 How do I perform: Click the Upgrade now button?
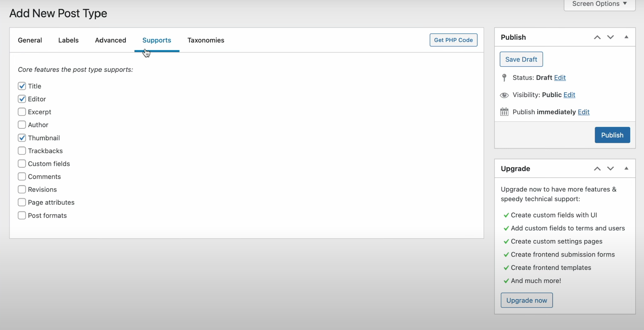(526, 300)
